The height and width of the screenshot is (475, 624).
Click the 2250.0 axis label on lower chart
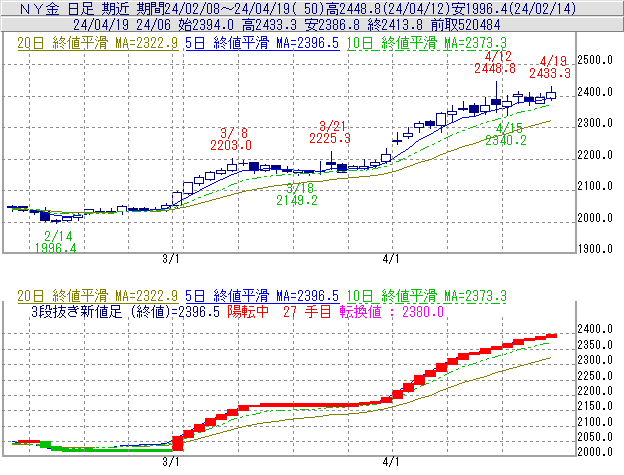pos(595,376)
